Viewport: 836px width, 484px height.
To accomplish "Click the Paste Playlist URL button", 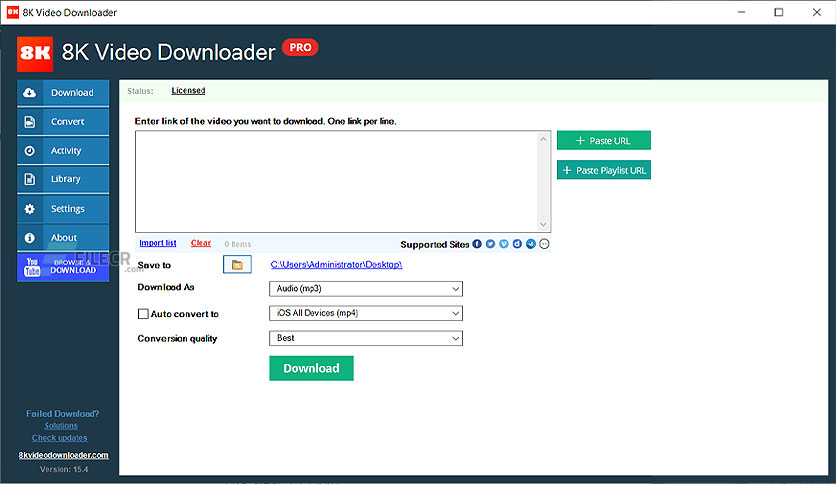I will pos(604,171).
